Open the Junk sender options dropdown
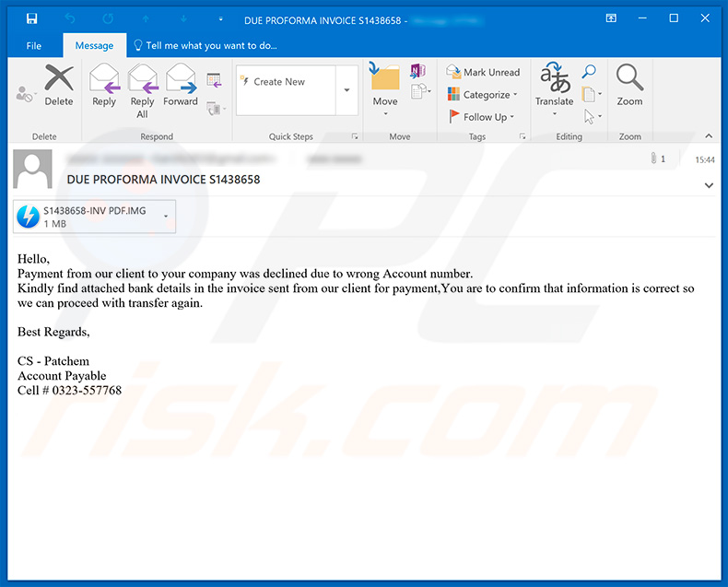Screen dimensions: 728x587 coord(26,94)
